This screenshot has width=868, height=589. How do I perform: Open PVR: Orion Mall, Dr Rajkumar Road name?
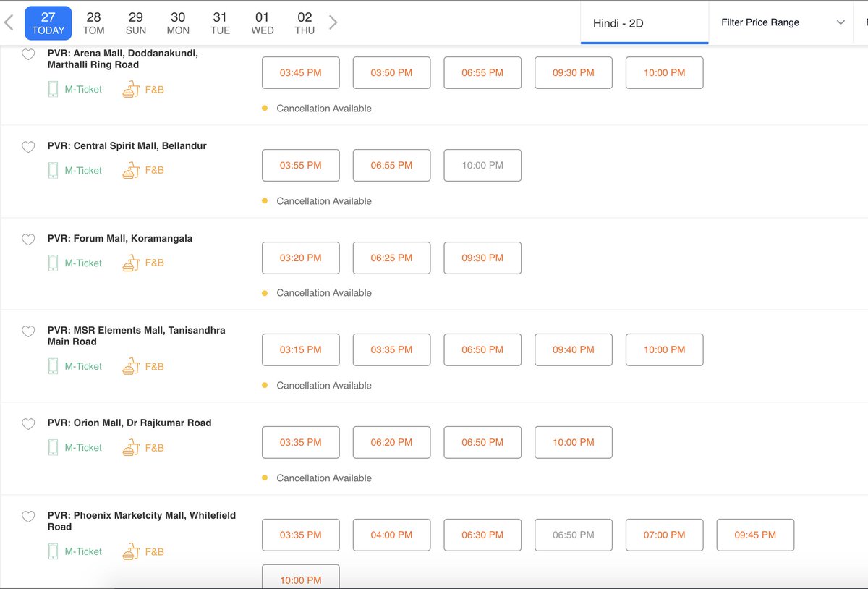[129, 423]
